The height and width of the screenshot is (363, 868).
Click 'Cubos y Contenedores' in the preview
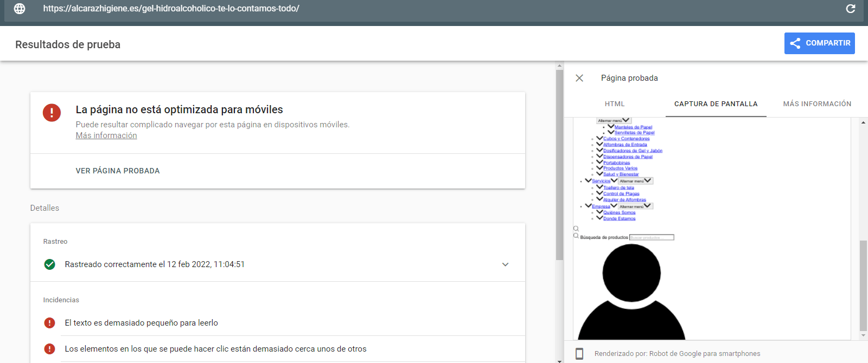(626, 139)
